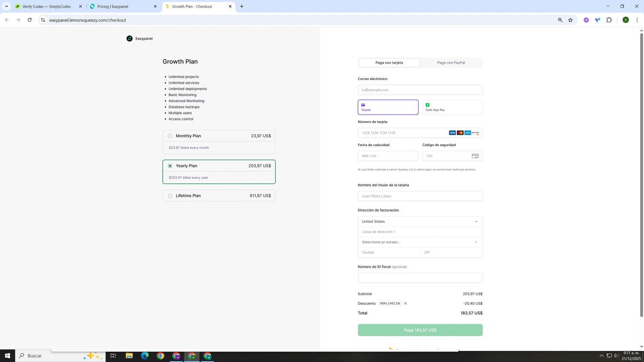Screen dimensions: 644x362
Task: Open the browser zoom control
Action: tap(560, 20)
